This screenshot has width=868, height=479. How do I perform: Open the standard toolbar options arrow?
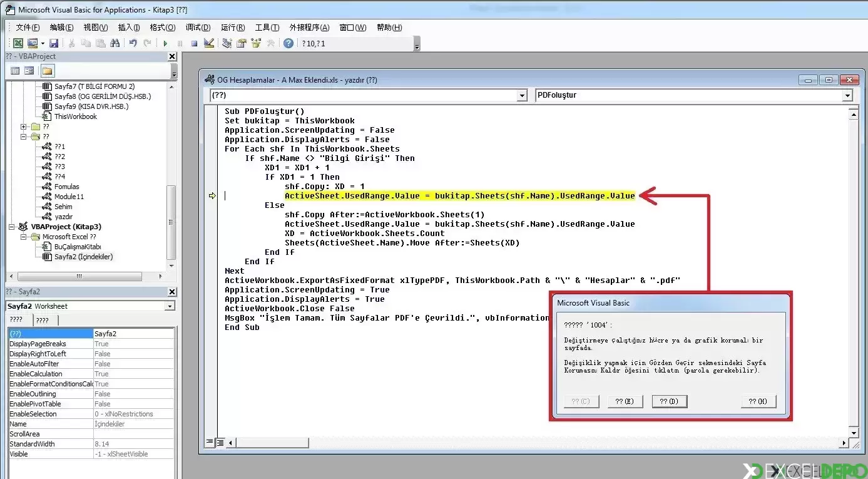tap(417, 44)
